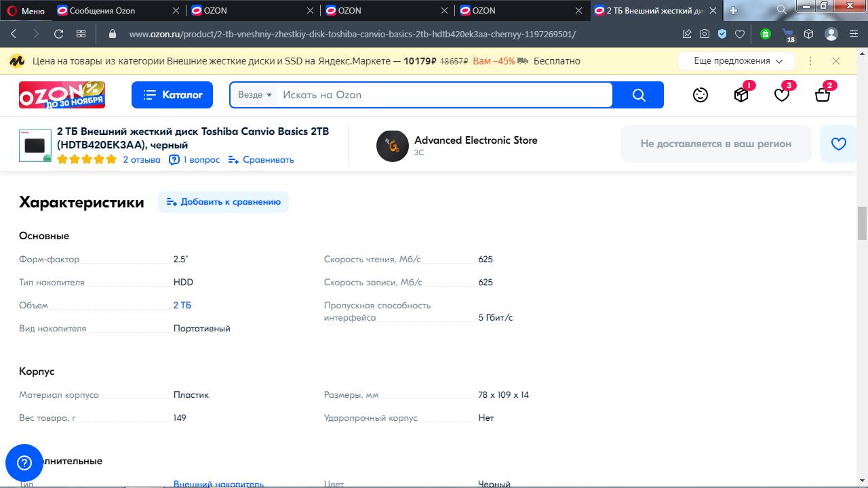This screenshot has width=868, height=488.
Task: Click the ozon.ru address bar URL
Action: click(353, 34)
